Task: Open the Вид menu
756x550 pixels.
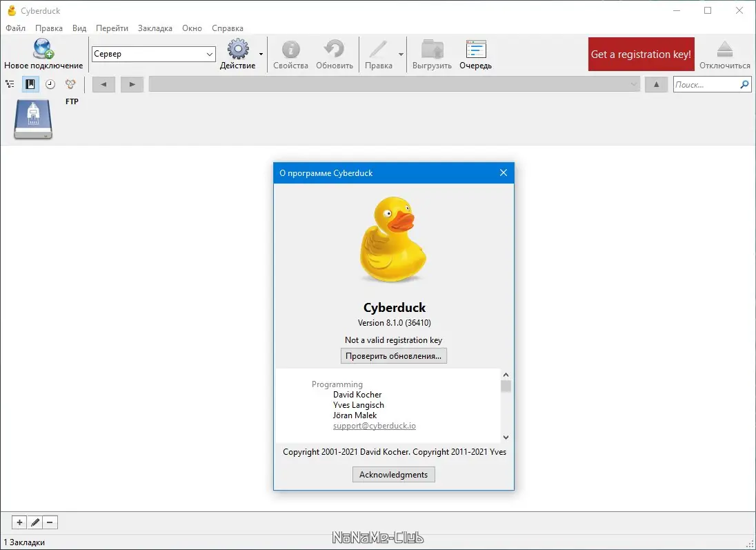Action: click(79, 28)
